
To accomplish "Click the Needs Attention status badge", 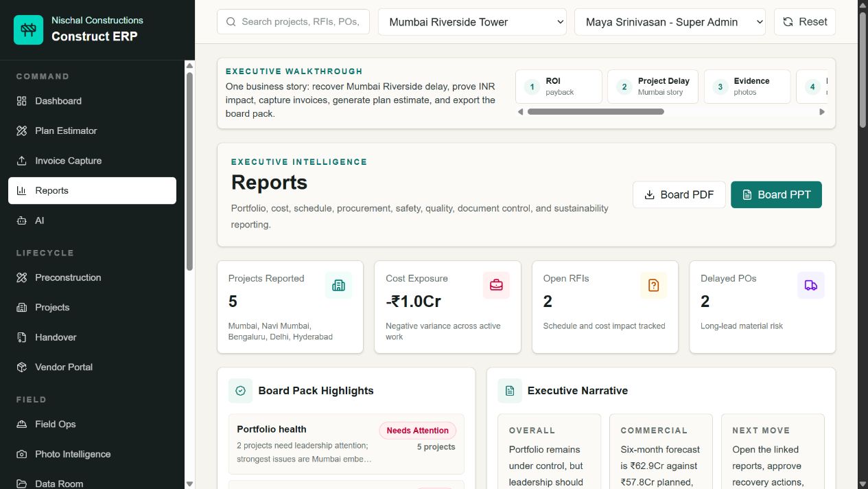I will tap(417, 431).
